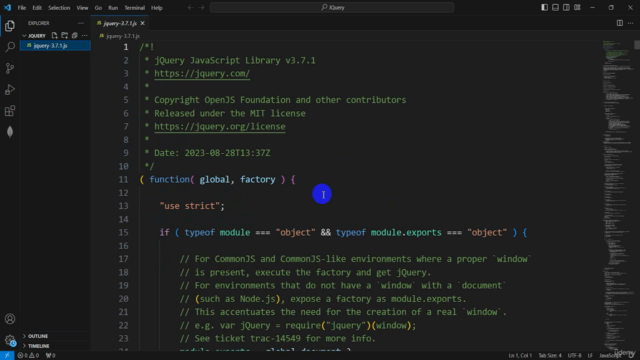The image size is (640, 360).
Task: Open the View menu
Action: (x=82, y=7)
